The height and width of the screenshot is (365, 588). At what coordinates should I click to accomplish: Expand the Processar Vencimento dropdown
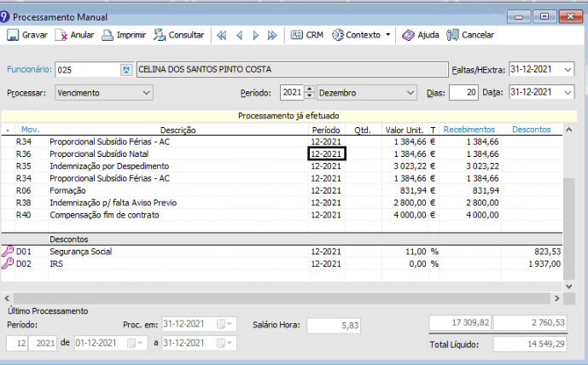pos(146,92)
